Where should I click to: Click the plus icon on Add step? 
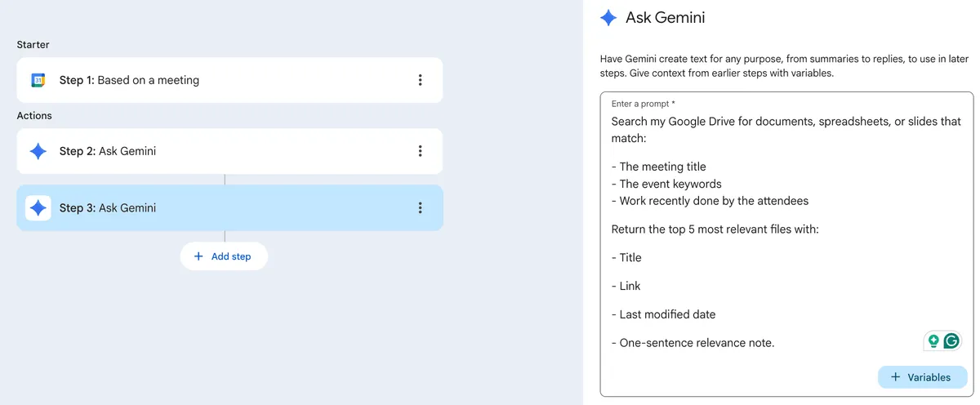point(198,256)
